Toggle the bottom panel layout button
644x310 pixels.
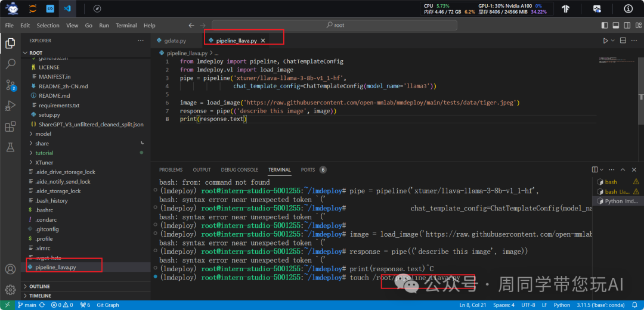[616, 26]
